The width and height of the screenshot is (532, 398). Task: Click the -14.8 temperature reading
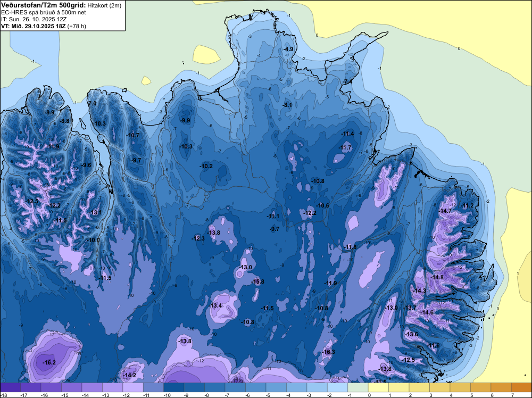437,277
